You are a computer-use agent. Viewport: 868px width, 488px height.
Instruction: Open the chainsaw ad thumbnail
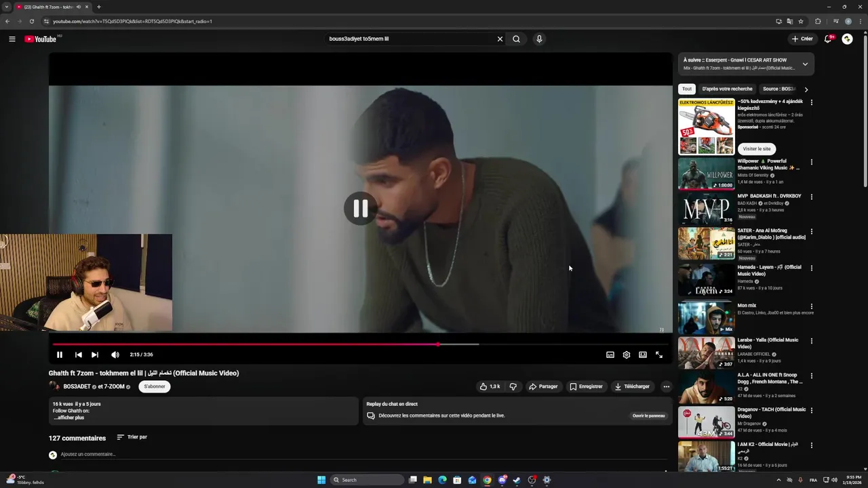click(706, 127)
